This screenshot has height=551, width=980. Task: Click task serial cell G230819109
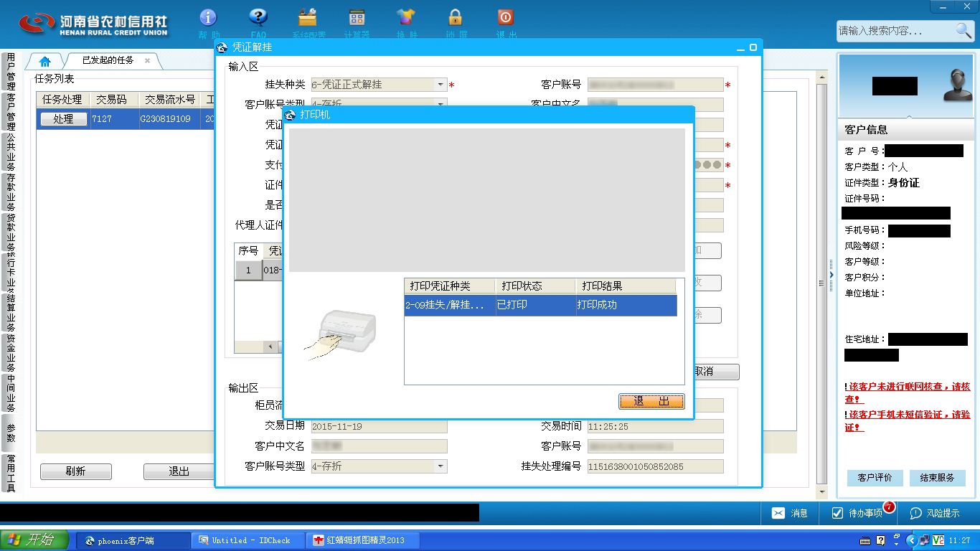point(170,119)
